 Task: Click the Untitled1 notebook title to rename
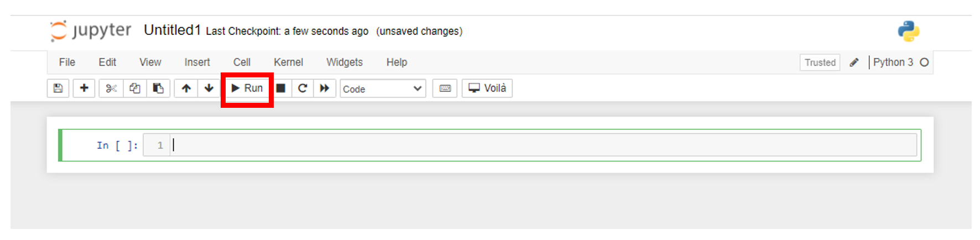(x=172, y=30)
